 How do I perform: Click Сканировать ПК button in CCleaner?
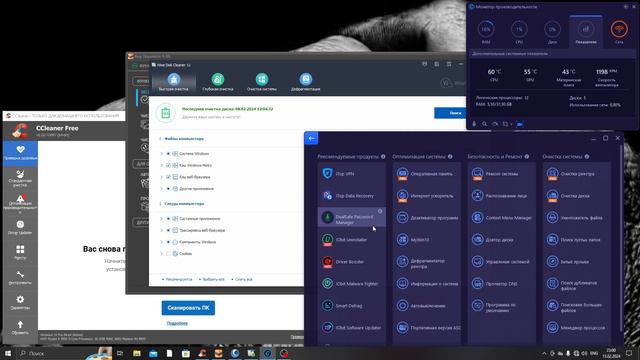188,308
